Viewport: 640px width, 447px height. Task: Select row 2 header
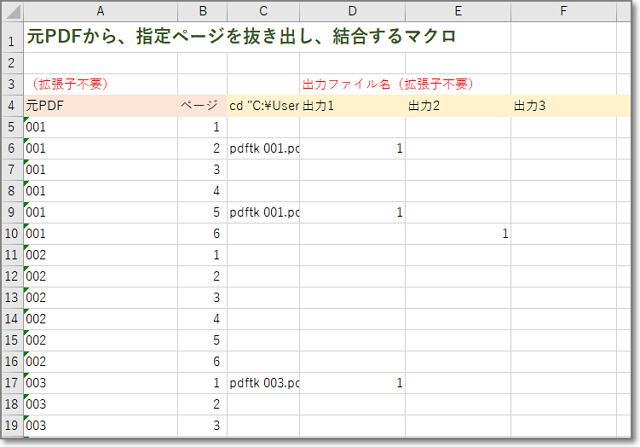tap(12, 62)
